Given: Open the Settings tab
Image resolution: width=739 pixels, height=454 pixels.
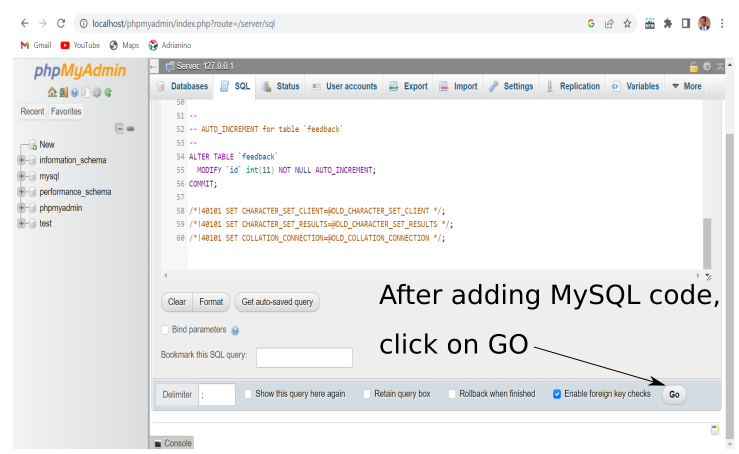Looking at the screenshot, I should click(x=511, y=86).
